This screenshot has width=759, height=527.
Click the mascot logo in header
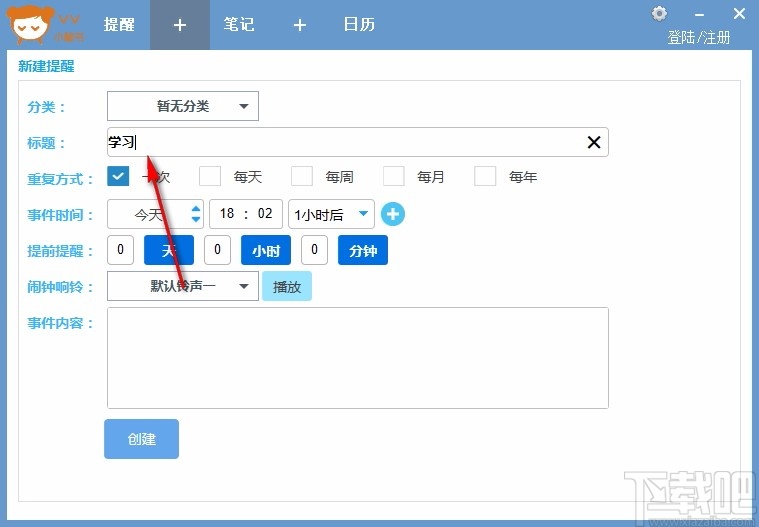pyautogui.click(x=30, y=24)
